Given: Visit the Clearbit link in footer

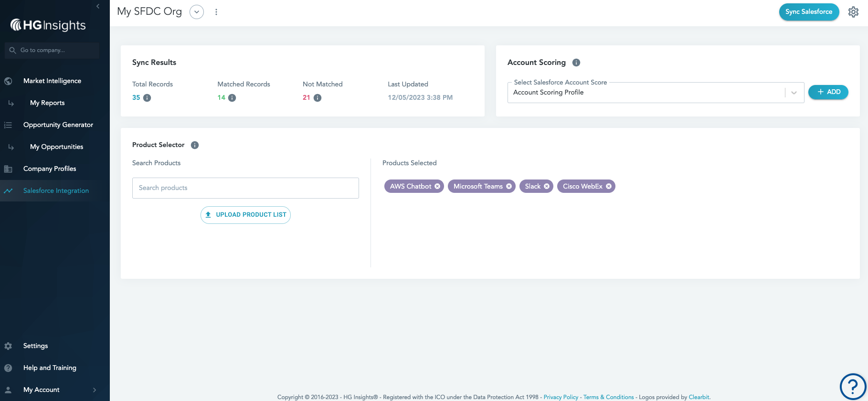Looking at the screenshot, I should point(699,397).
